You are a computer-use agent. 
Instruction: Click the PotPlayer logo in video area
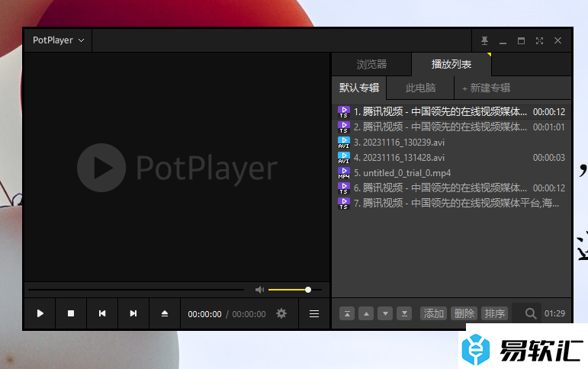177,168
